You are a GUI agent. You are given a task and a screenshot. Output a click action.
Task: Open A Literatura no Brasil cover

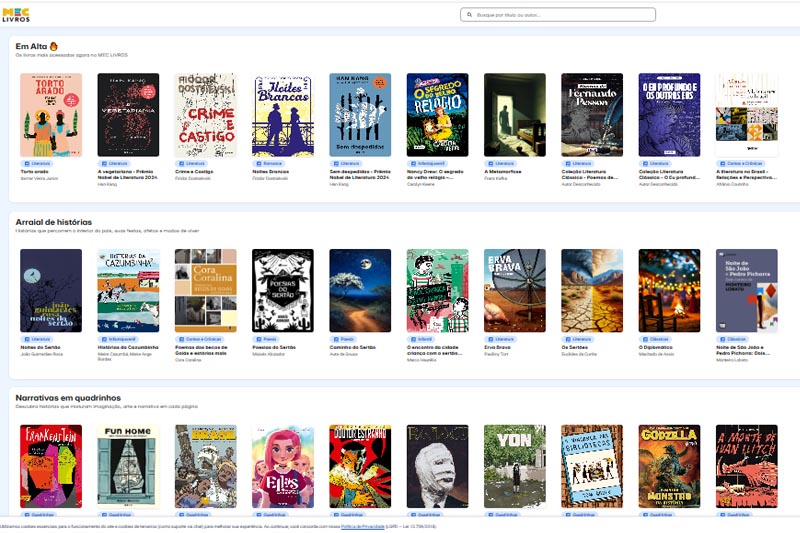pos(746,115)
